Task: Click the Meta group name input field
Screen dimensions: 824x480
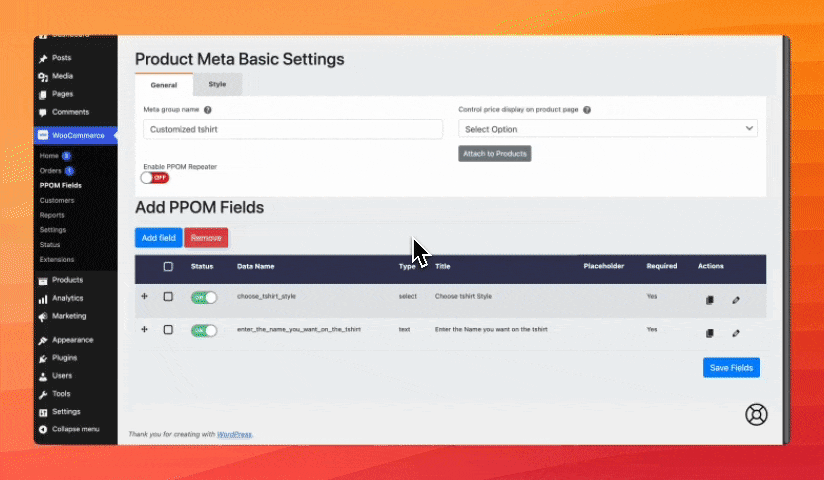Action: 293,129
